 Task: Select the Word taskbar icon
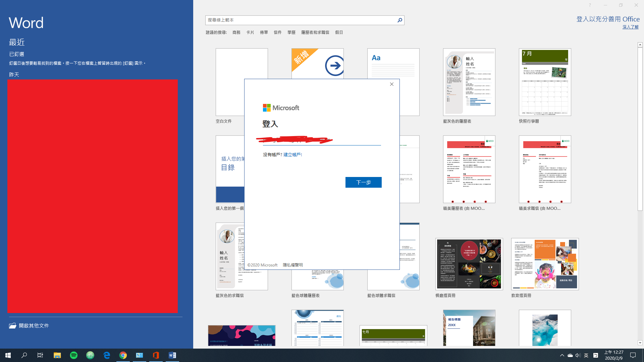tap(172, 355)
